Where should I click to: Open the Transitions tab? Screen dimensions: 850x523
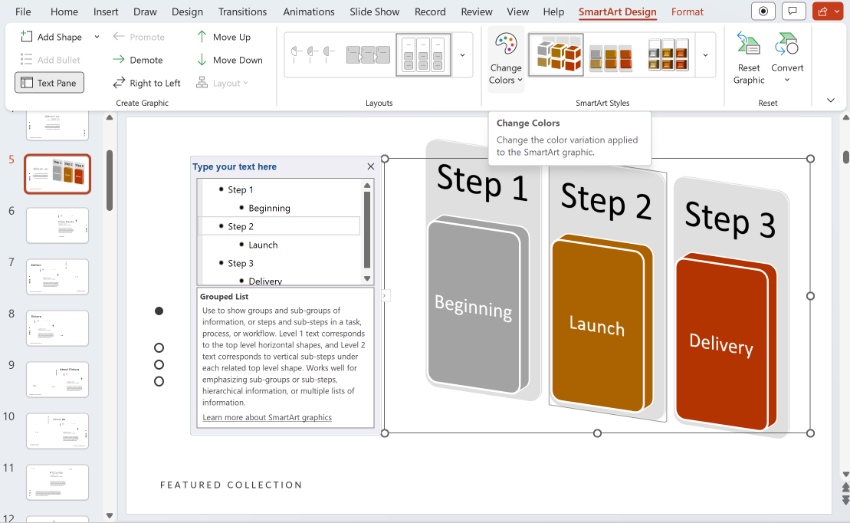[x=242, y=11]
